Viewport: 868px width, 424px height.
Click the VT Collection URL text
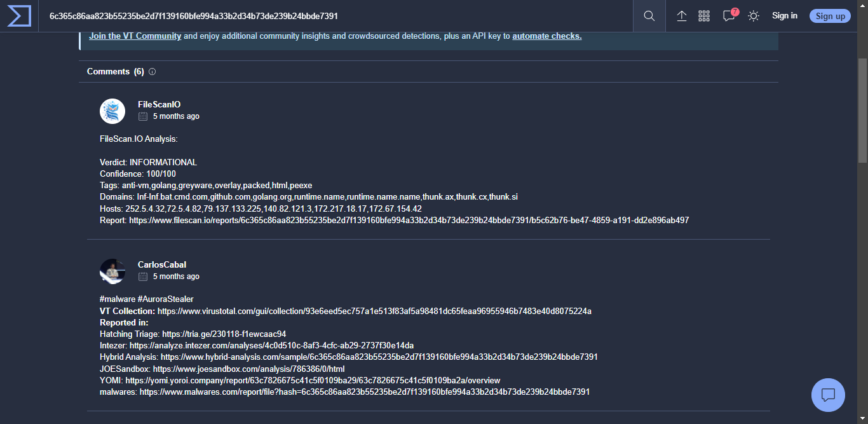(x=374, y=311)
